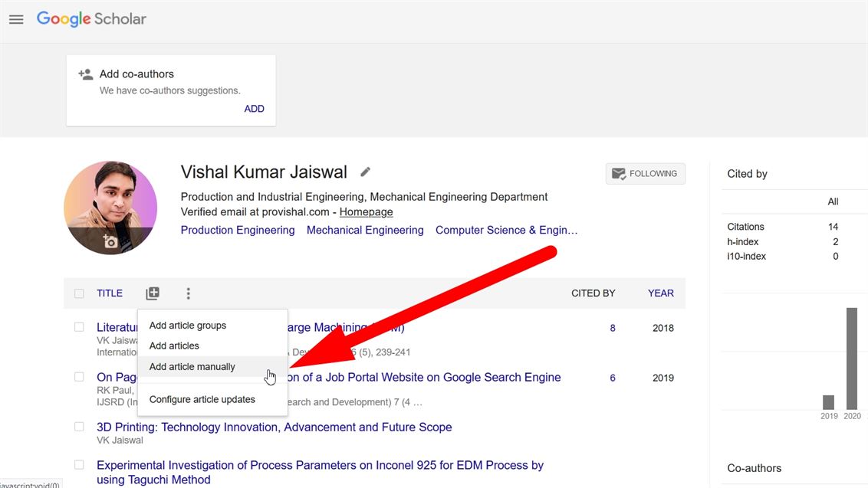This screenshot has width=868, height=488.
Task: Click the add co-authors person icon
Action: click(x=86, y=74)
